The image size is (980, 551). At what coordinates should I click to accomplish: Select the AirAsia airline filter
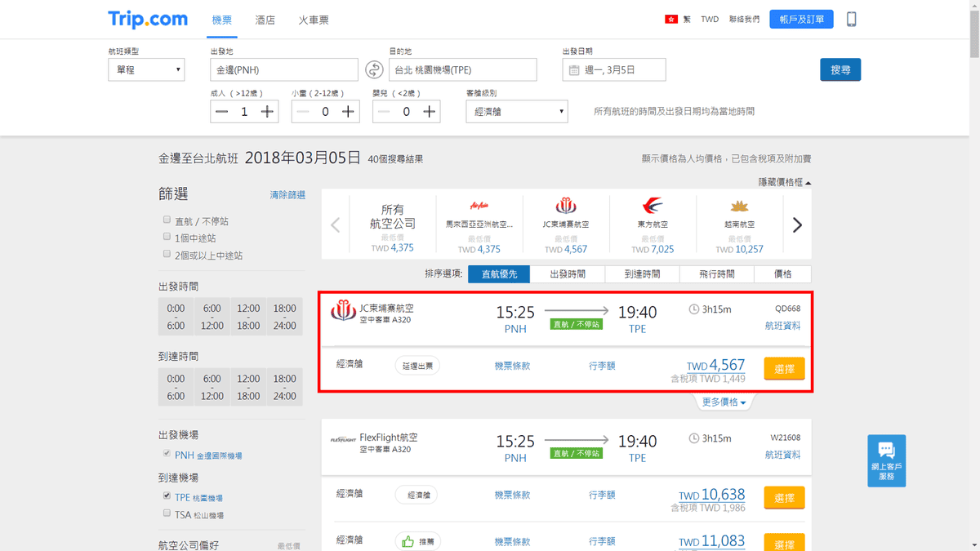tap(479, 225)
